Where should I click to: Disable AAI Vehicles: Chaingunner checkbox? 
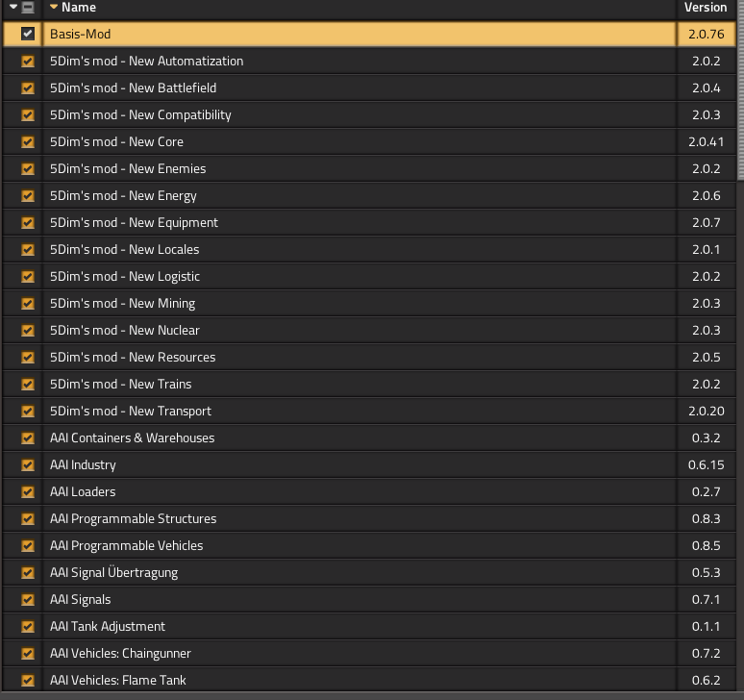(28, 653)
